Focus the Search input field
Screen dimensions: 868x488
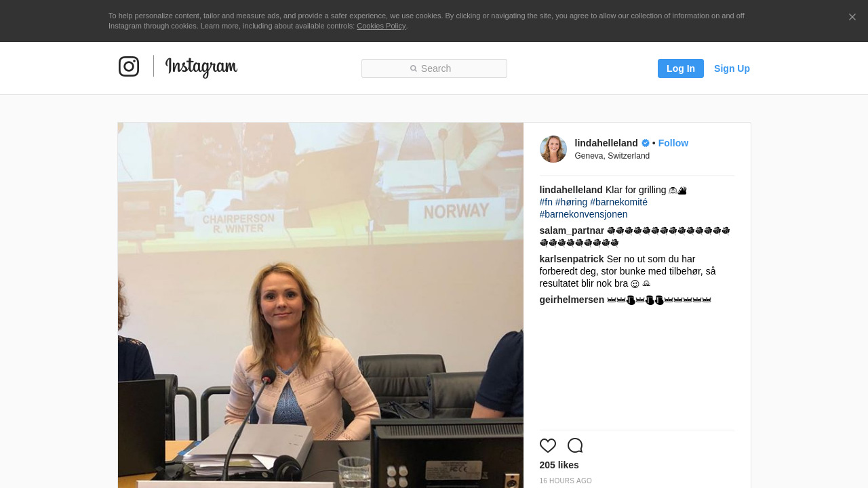tap(434, 68)
